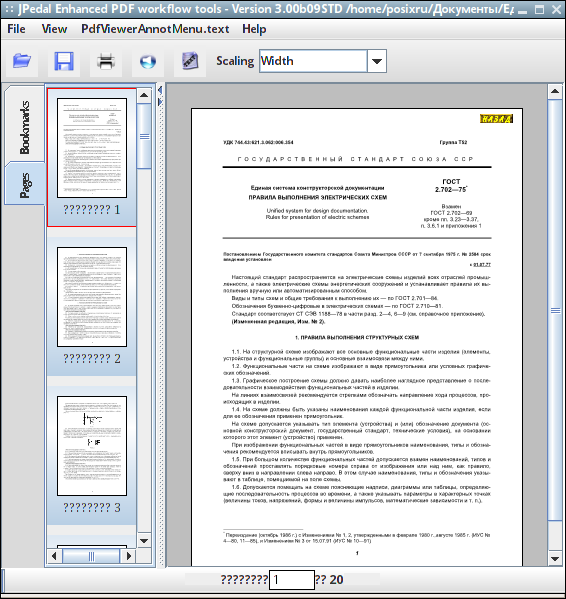Click thumbnail panel scroll right arrow
Viewport: 566px width, 599px height.
[x=129, y=556]
